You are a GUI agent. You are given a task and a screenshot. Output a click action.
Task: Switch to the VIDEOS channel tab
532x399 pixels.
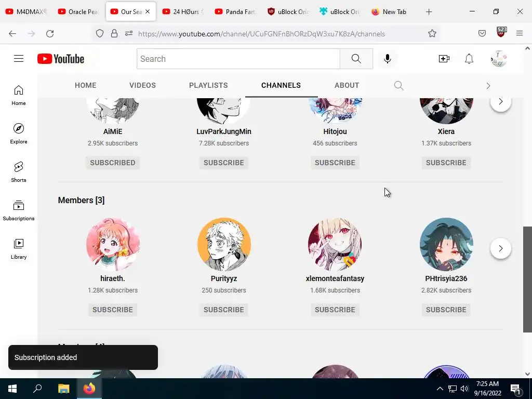142,86
